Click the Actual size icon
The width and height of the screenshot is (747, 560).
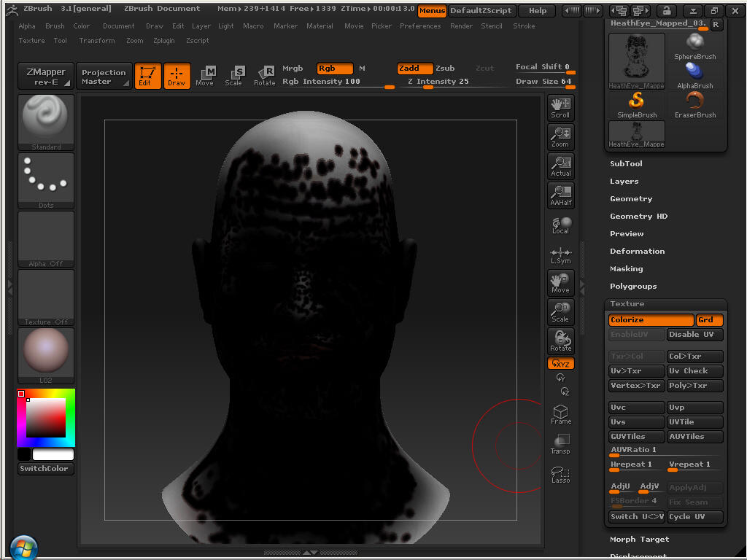pos(560,166)
